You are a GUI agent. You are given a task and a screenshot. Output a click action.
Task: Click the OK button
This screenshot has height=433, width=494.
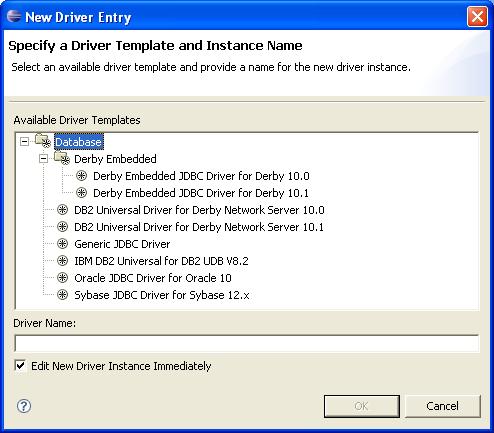pyautogui.click(x=362, y=406)
